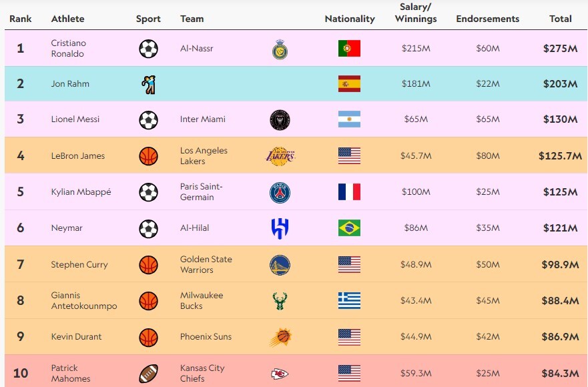Screen dimensions: 588x387
Task: Click on LeBron James name
Action: point(78,156)
